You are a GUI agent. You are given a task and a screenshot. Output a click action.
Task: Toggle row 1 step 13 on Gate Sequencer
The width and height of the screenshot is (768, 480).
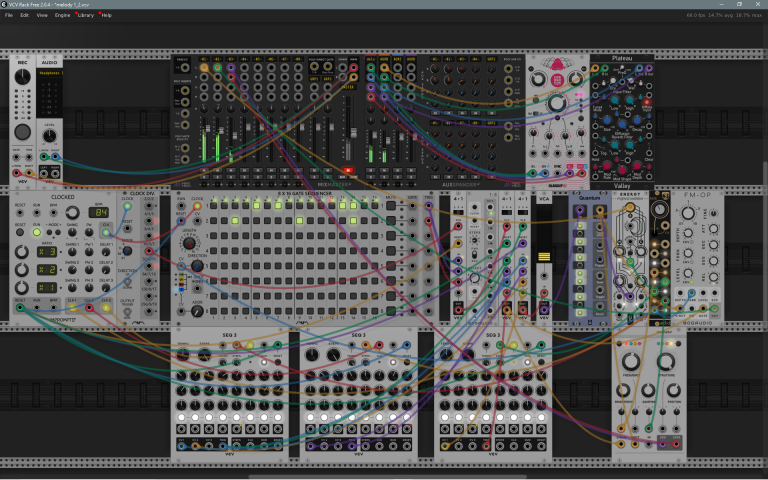(x=342, y=206)
